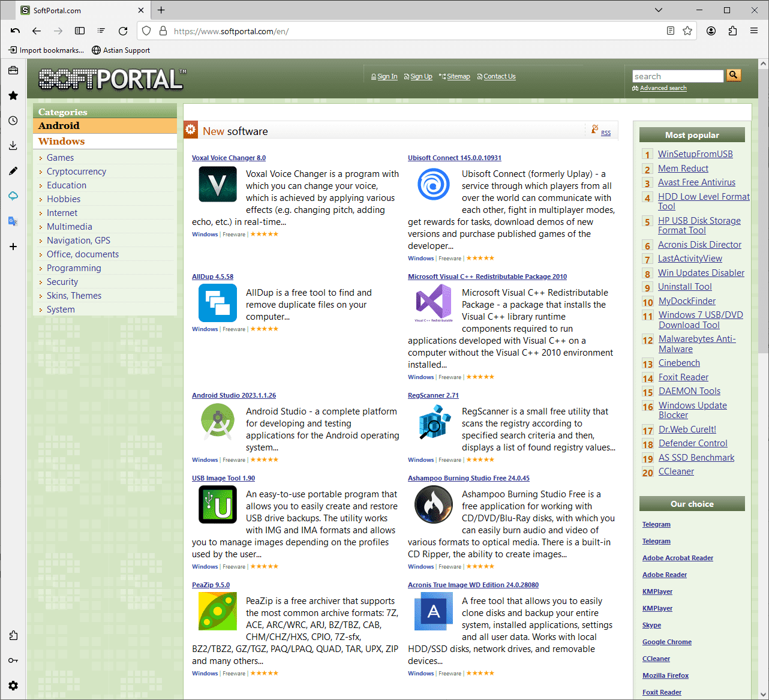769x700 pixels.
Task: Open the Google Chrome link in Our choice
Action: tap(667, 642)
